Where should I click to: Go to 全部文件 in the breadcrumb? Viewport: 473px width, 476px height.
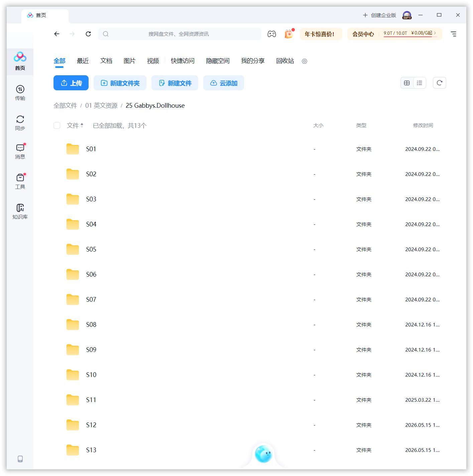[x=65, y=105]
